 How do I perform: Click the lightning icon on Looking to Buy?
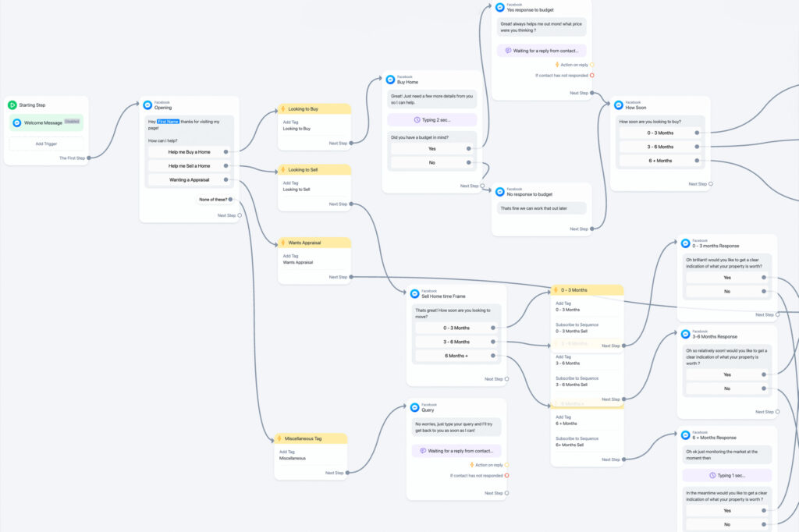282,109
